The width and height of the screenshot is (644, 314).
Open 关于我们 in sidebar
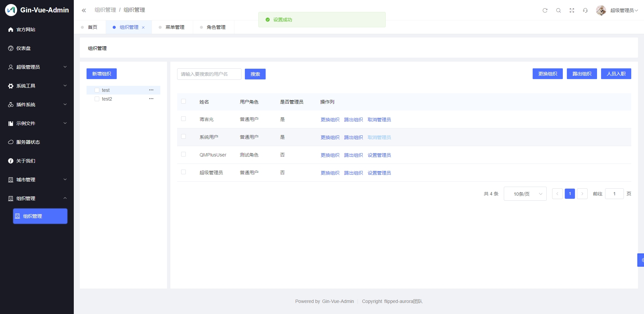pyautogui.click(x=37, y=161)
